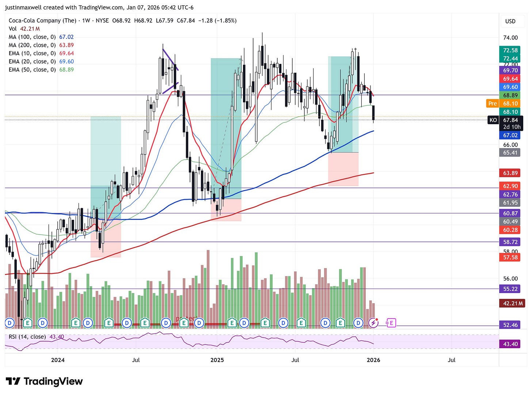This screenshot has height=396, width=532.
Task: Open the first dividend D marker at chart start
Action: pyautogui.click(x=9, y=323)
